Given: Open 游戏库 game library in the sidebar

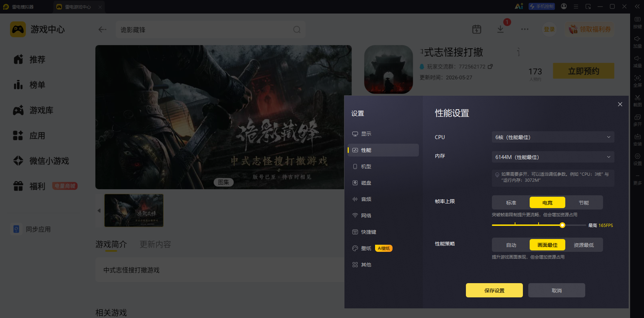Looking at the screenshot, I should point(33,110).
